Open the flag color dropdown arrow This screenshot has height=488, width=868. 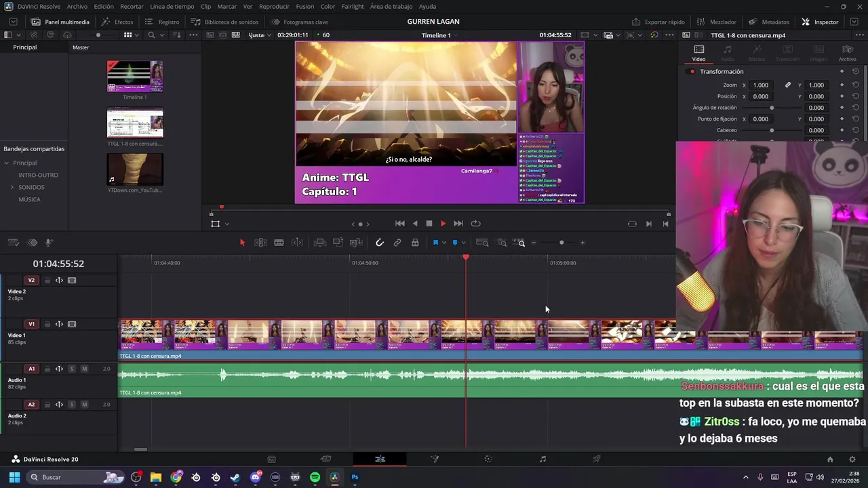click(x=444, y=243)
